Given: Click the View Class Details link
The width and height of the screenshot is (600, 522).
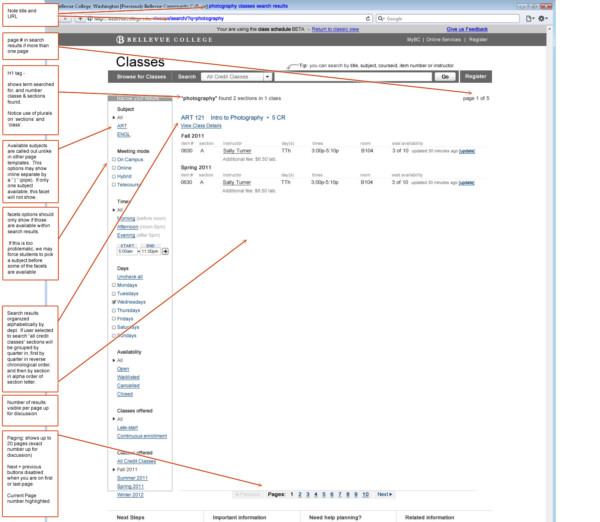Looking at the screenshot, I should 201,126.
